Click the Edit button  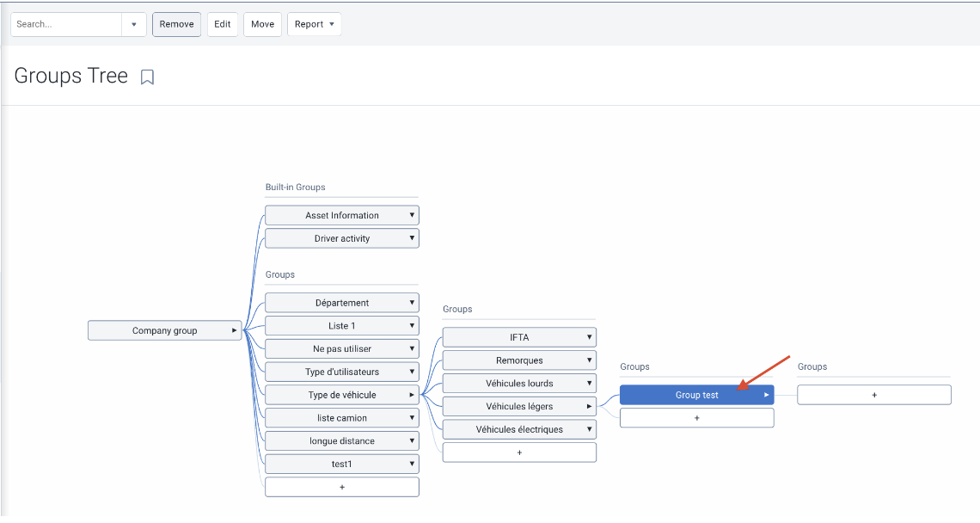(x=223, y=24)
